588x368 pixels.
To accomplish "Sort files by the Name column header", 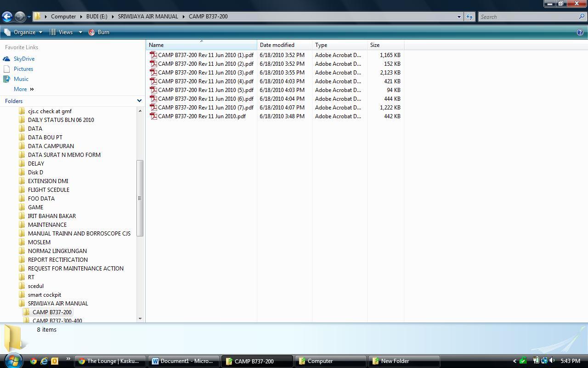I will coord(201,45).
